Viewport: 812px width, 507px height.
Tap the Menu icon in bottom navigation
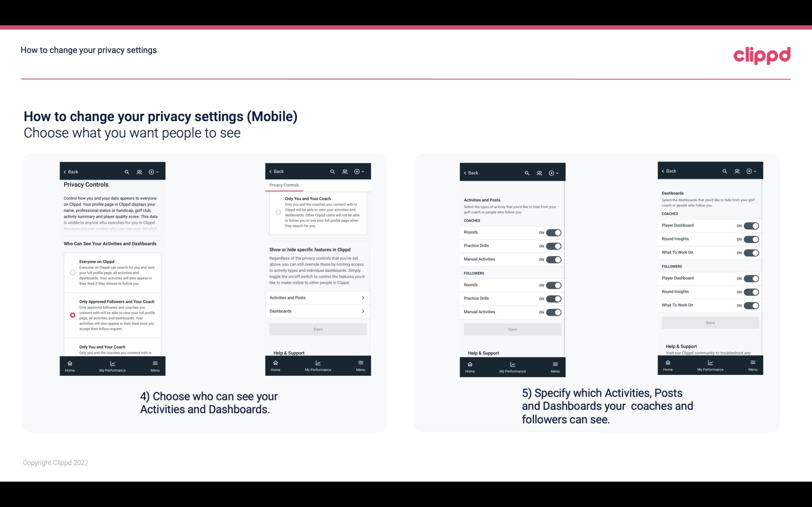154,363
